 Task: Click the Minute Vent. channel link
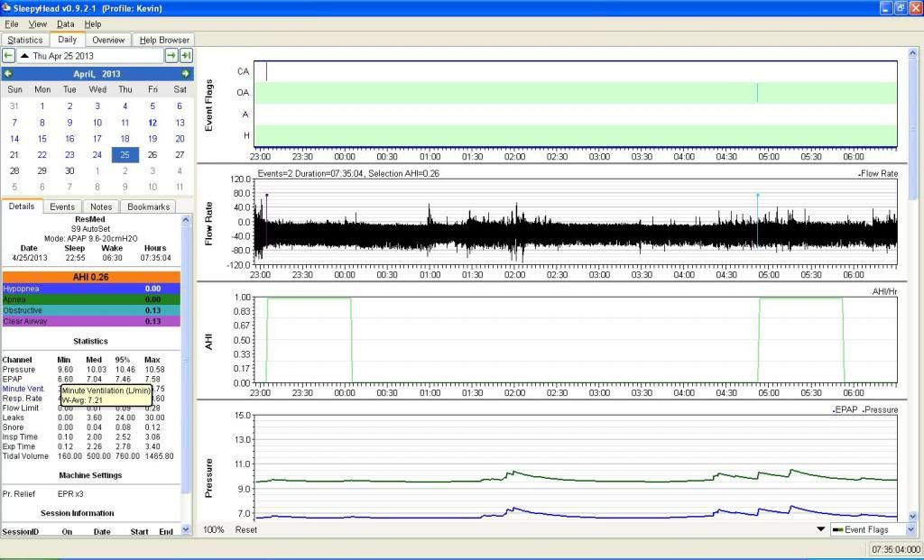point(23,389)
